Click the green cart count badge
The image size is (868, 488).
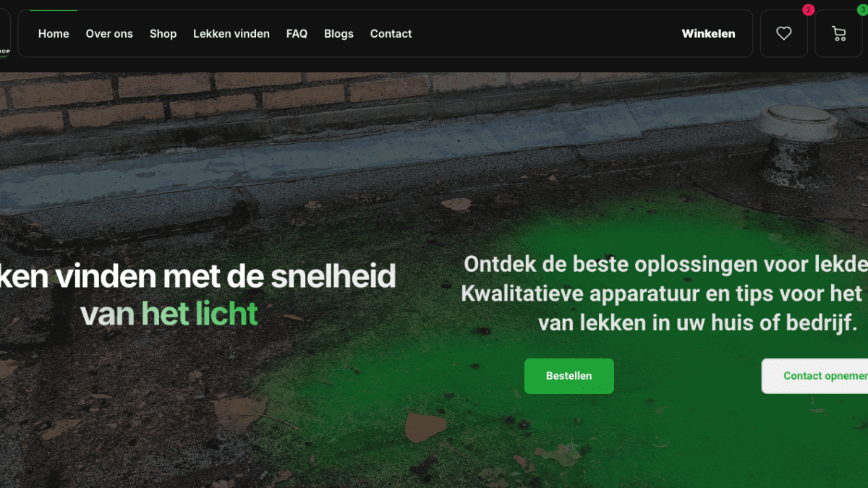[x=862, y=10]
